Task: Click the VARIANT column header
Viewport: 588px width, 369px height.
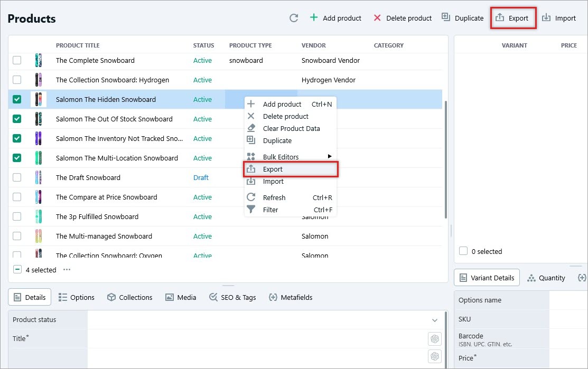Action: tap(514, 45)
